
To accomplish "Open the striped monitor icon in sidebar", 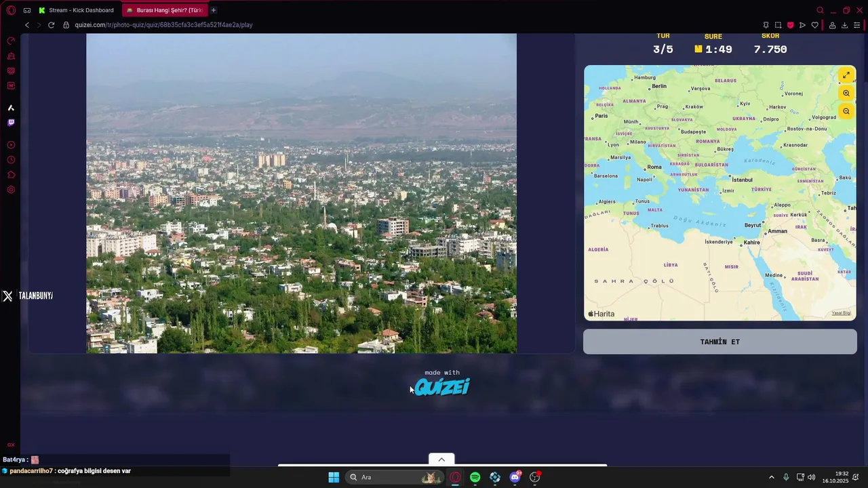I will click(11, 71).
